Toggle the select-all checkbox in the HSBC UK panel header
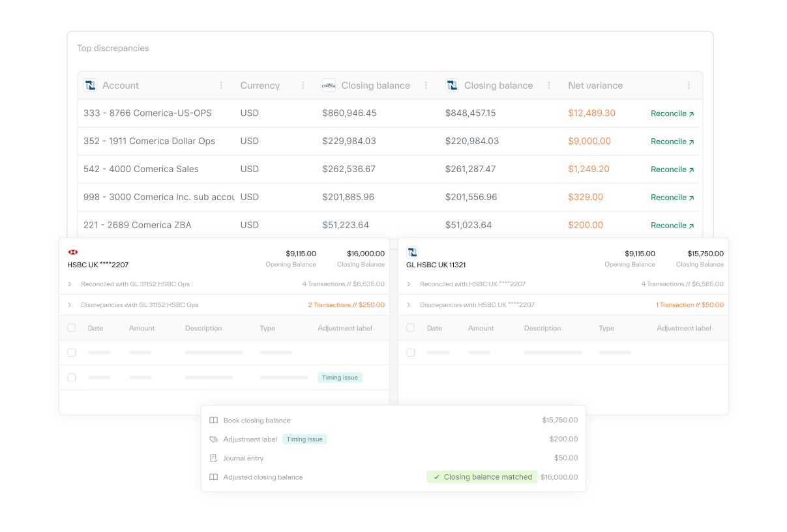Image resolution: width=787 pixels, height=532 pixels. (x=72, y=328)
